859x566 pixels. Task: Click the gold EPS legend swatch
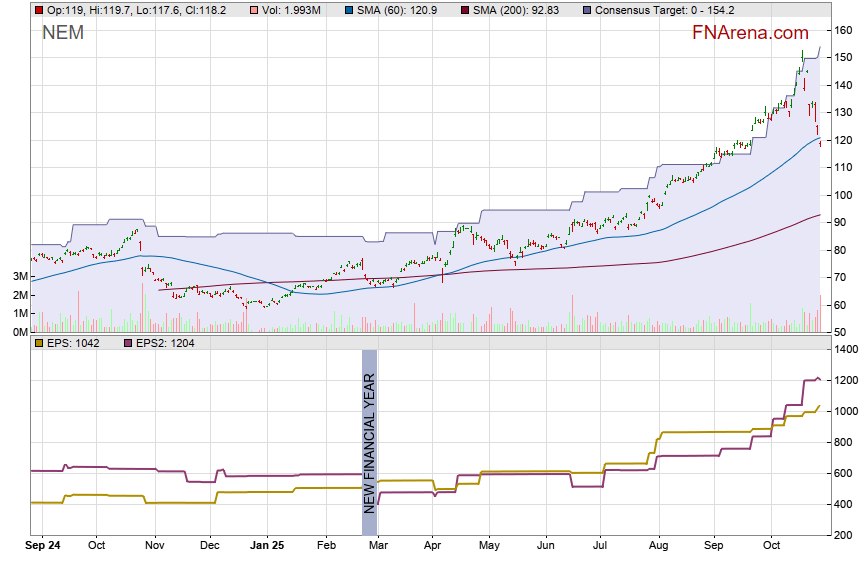tap(39, 344)
